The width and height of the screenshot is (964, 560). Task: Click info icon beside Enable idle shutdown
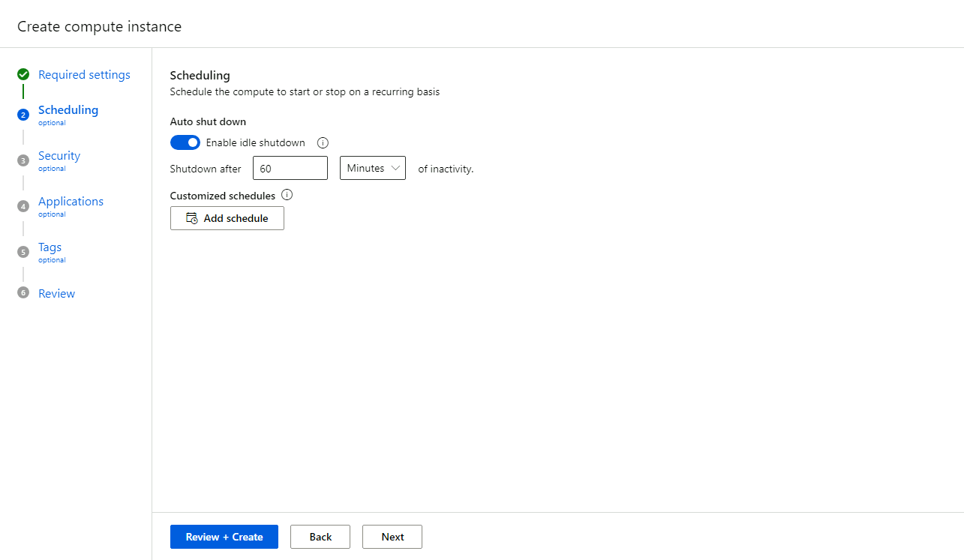click(323, 142)
